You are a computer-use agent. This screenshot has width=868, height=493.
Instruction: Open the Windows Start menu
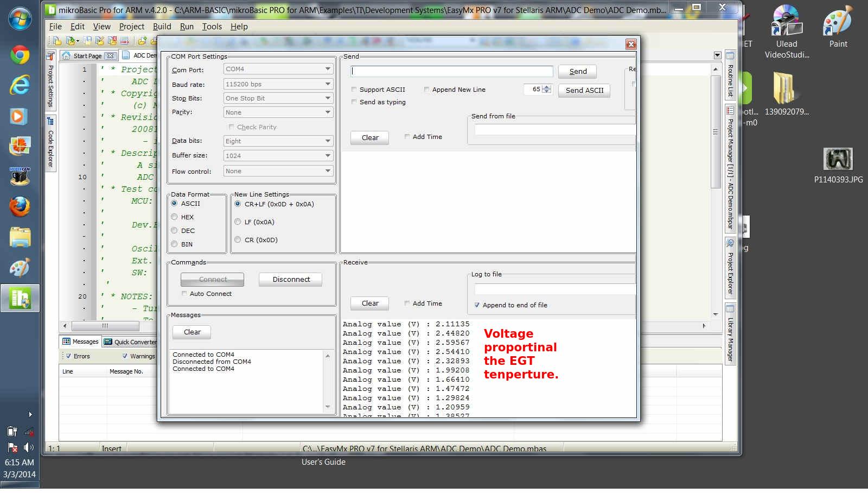pyautogui.click(x=20, y=18)
